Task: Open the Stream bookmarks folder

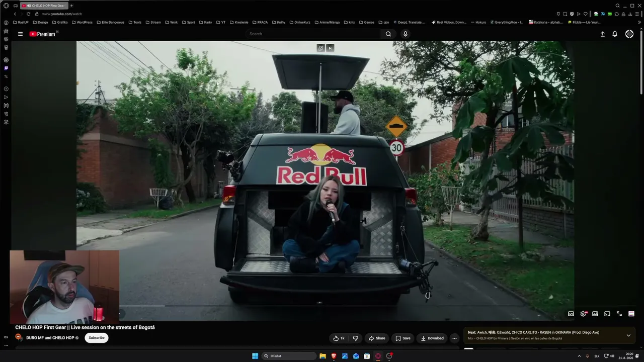Action: (x=153, y=22)
